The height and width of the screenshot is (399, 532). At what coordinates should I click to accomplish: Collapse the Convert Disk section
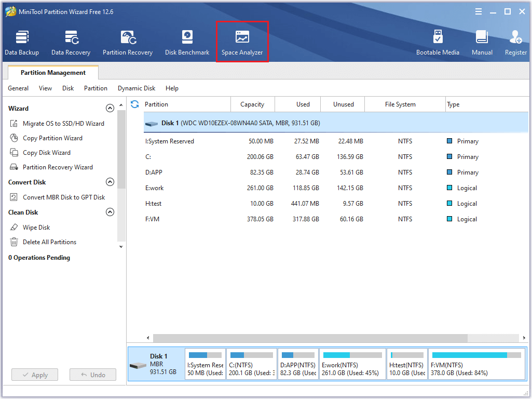(110, 182)
